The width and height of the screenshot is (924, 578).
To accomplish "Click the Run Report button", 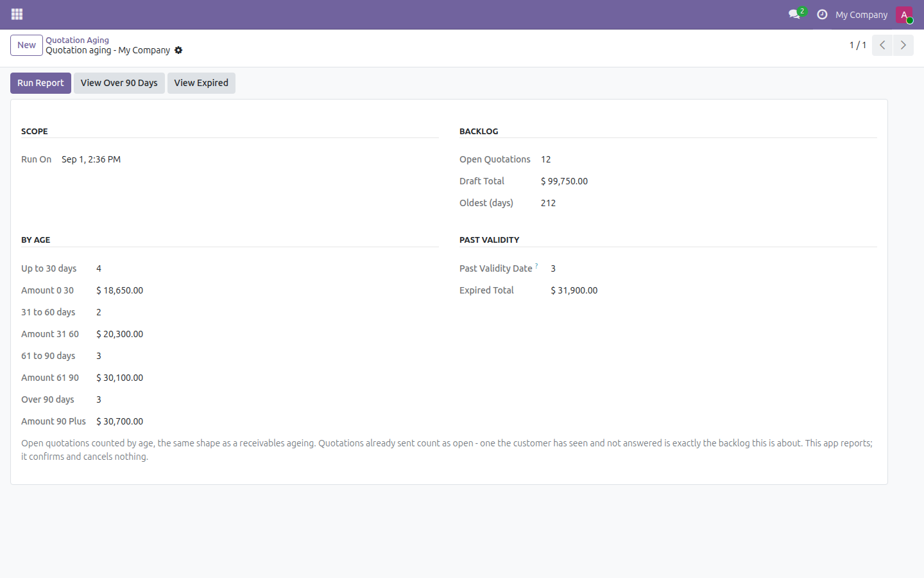I will [40, 83].
